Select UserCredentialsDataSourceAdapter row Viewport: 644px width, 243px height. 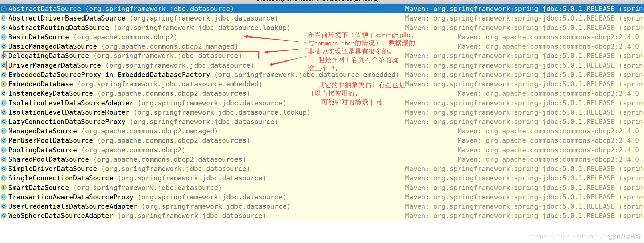tap(322, 206)
